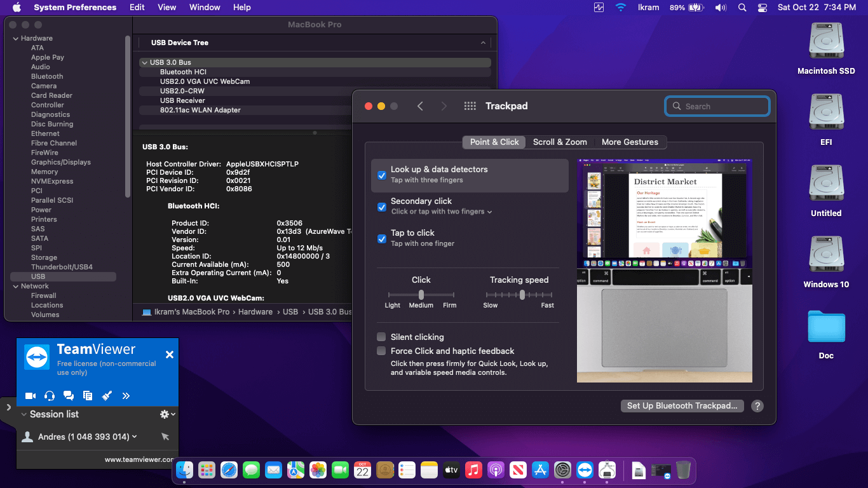Open the Mail app in Dock

[273, 470]
